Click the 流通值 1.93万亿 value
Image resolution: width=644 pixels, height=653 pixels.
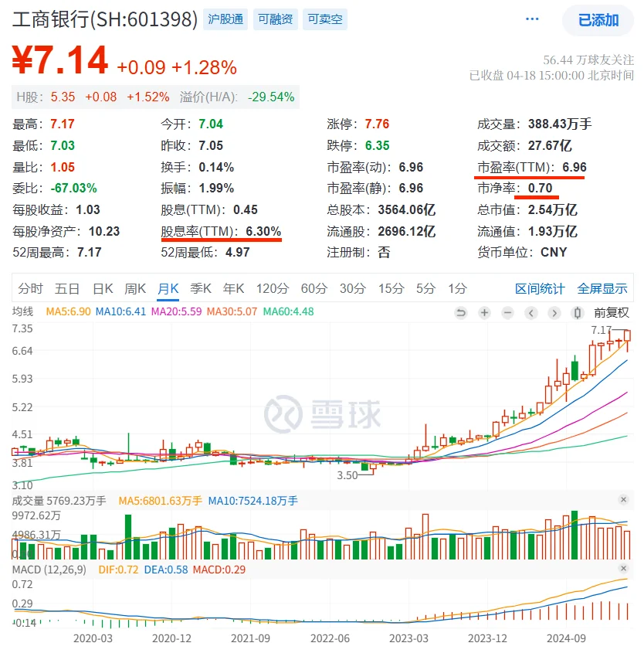pyautogui.click(x=552, y=231)
